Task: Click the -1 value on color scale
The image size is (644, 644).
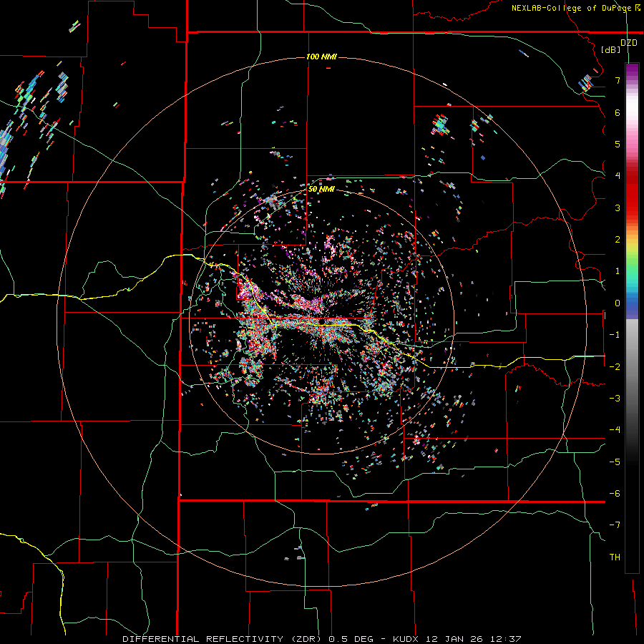Action: tap(615, 335)
